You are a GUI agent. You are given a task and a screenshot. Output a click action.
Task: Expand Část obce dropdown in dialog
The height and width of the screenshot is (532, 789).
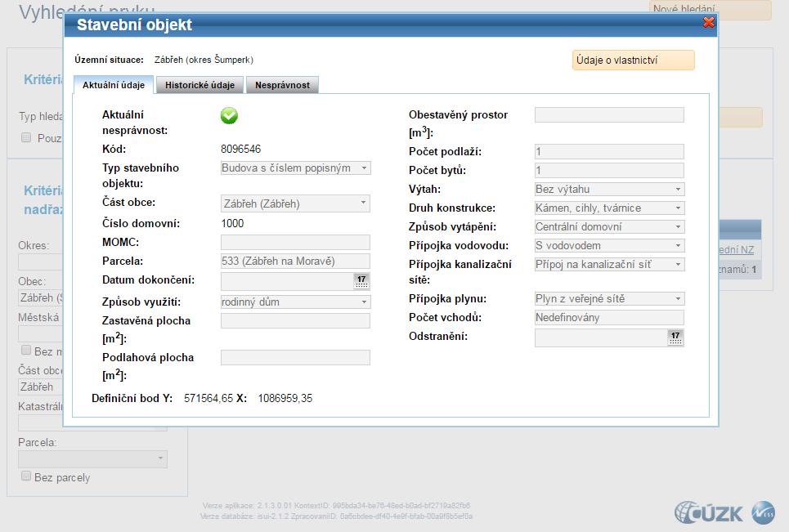(363, 203)
